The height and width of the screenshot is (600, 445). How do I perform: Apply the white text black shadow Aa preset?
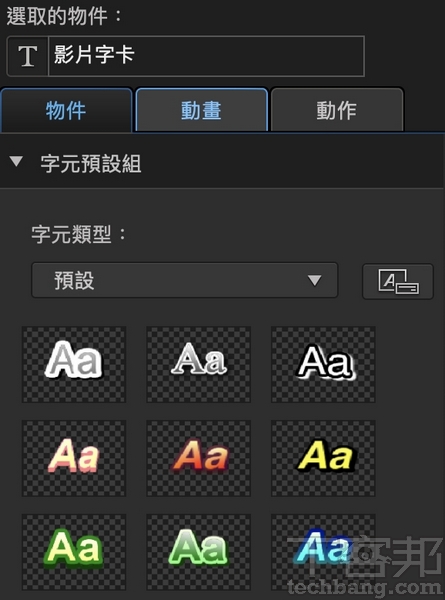323,364
